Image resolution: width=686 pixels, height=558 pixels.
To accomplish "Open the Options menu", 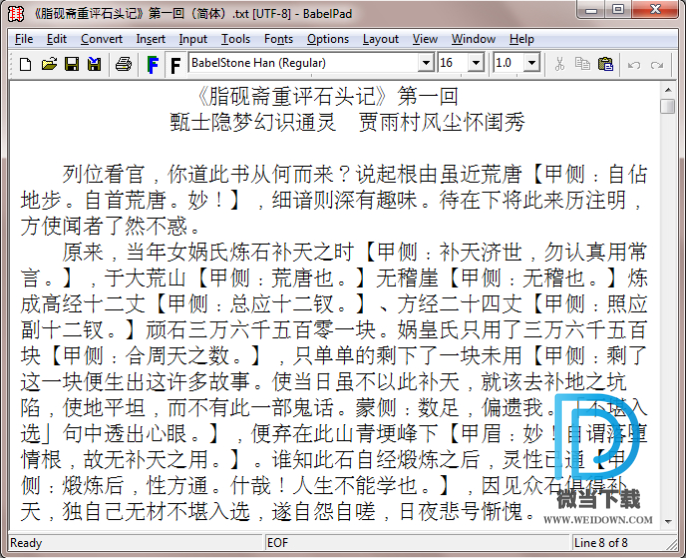I will 328,39.
